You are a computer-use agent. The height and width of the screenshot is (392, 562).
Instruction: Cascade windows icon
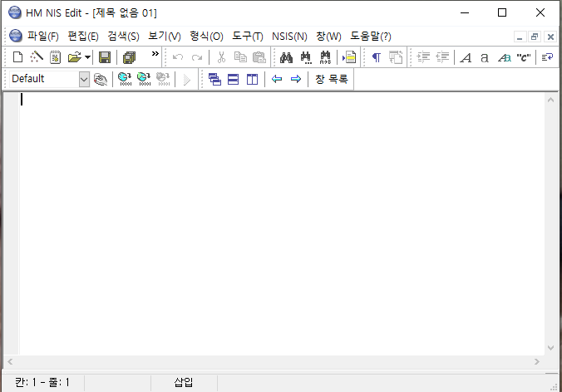214,79
